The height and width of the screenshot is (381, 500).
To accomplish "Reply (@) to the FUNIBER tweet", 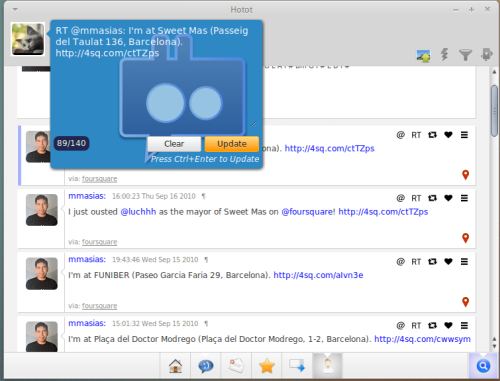I will pyautogui.click(x=400, y=262).
